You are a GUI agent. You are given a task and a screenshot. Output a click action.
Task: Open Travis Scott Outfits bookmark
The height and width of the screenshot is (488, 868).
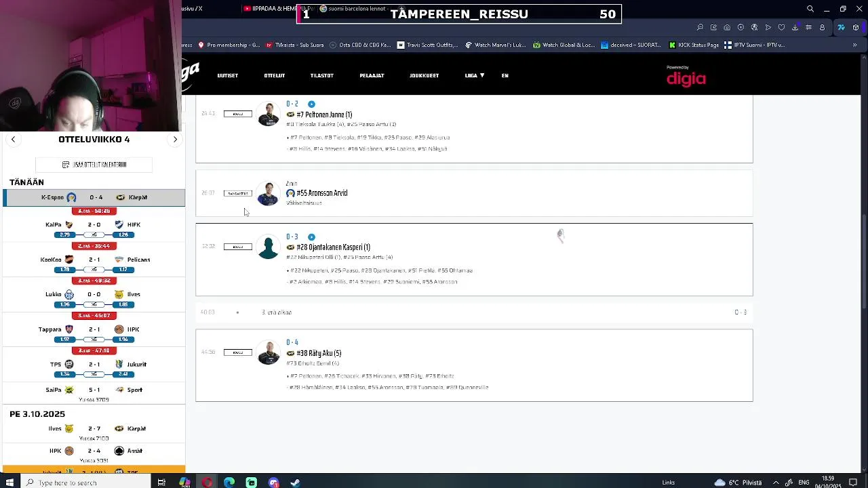(x=428, y=45)
